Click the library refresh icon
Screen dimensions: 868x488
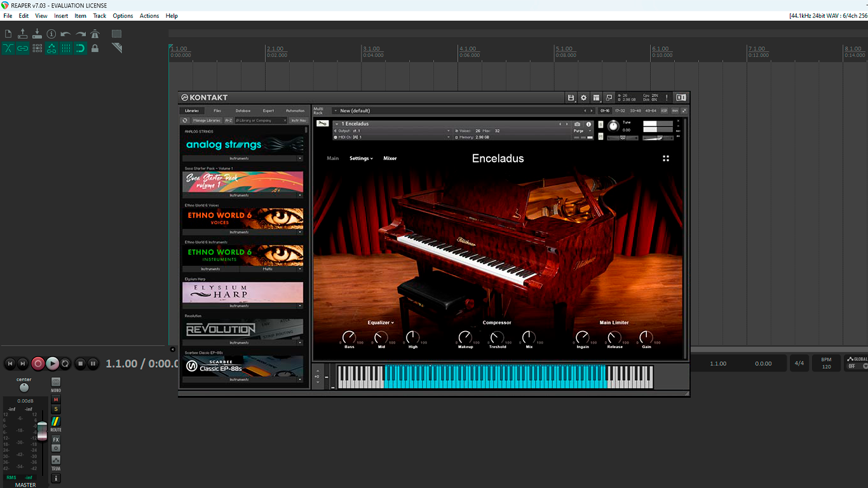tap(185, 120)
